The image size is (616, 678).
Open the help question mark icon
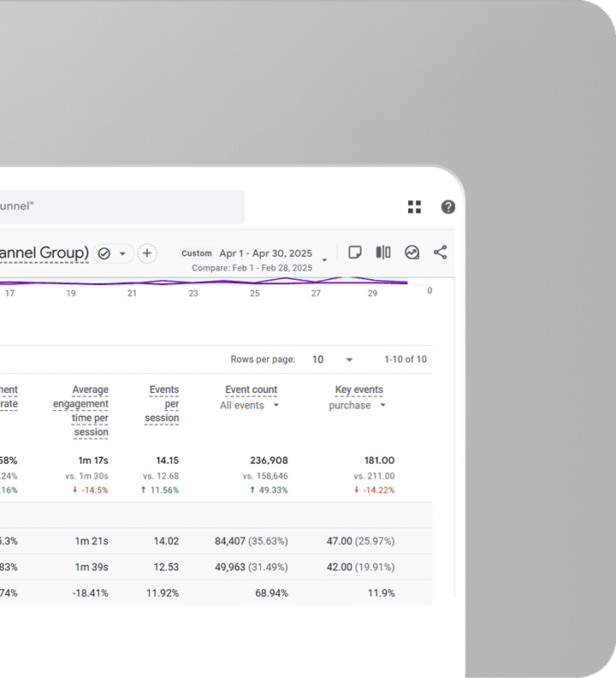(447, 206)
